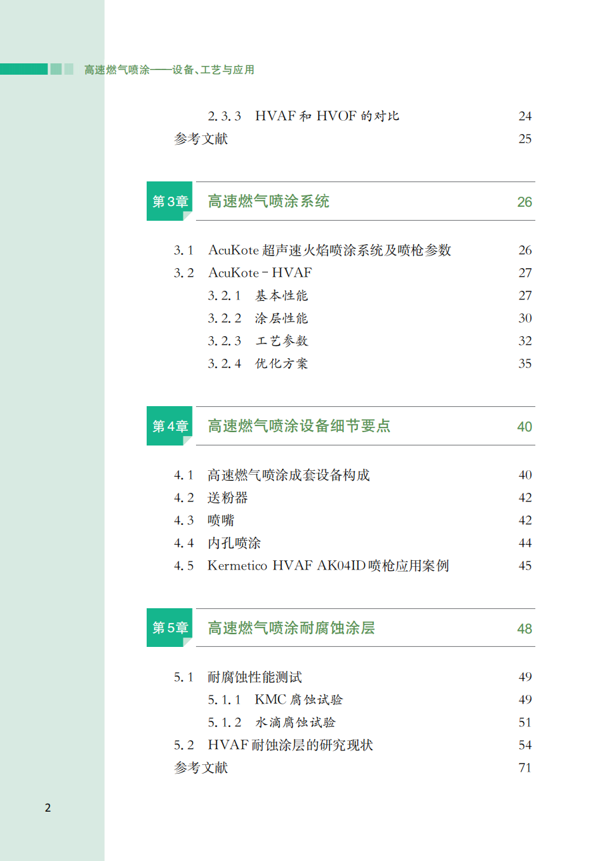The width and height of the screenshot is (616, 861).
Task: Open chapter heading 高速燃气喷涂系统
Action: [268, 201]
